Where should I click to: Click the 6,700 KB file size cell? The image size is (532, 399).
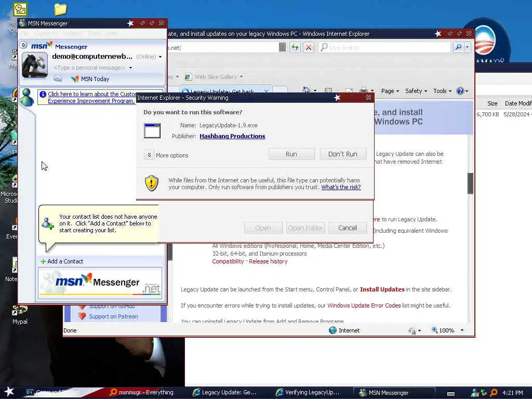(x=487, y=114)
